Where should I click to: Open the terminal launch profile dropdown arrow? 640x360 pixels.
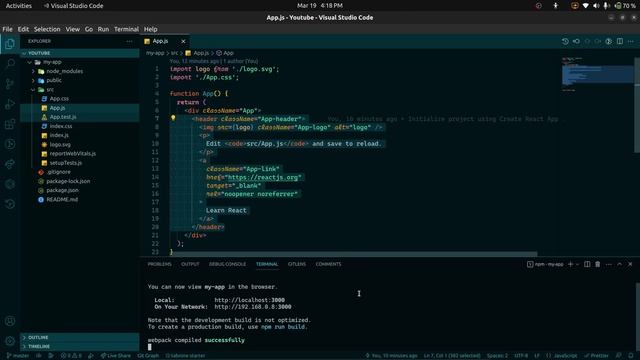point(577,264)
